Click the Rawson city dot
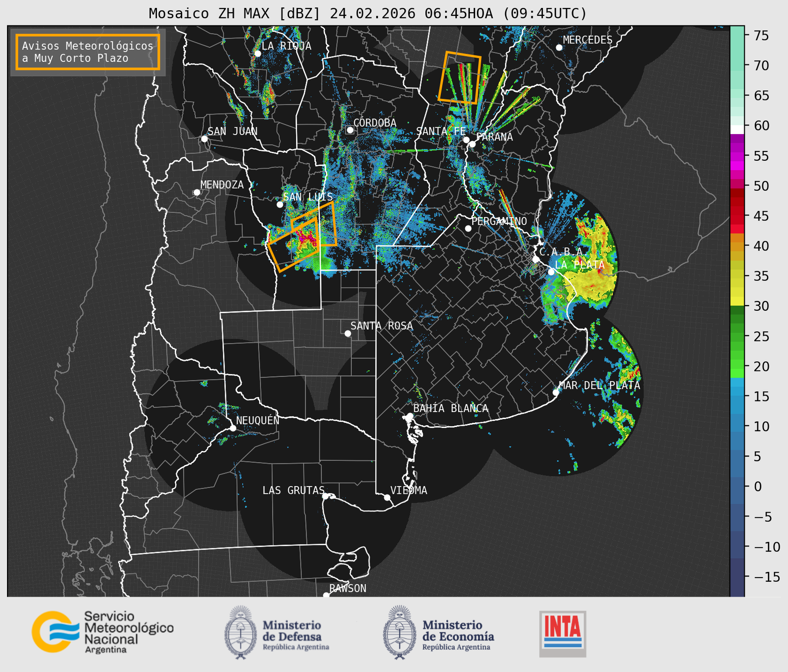 326,595
